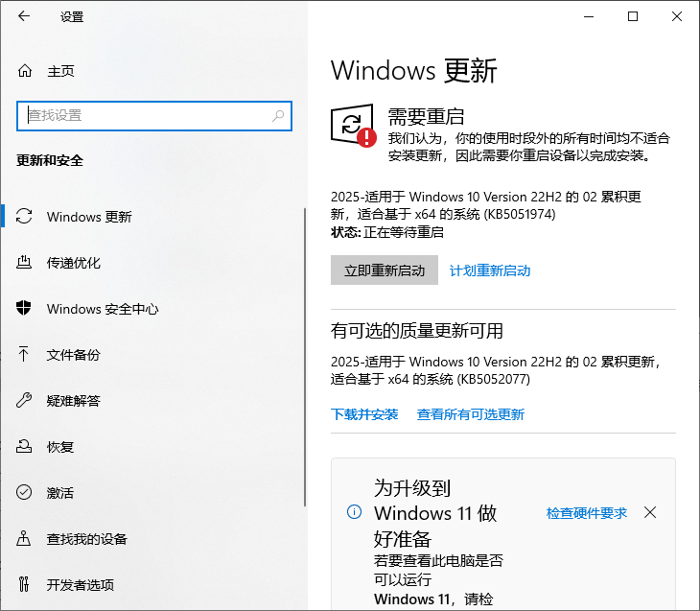The height and width of the screenshot is (611, 700).
Task: Click the 有可选的质量更新可用 heading
Action: (x=417, y=331)
